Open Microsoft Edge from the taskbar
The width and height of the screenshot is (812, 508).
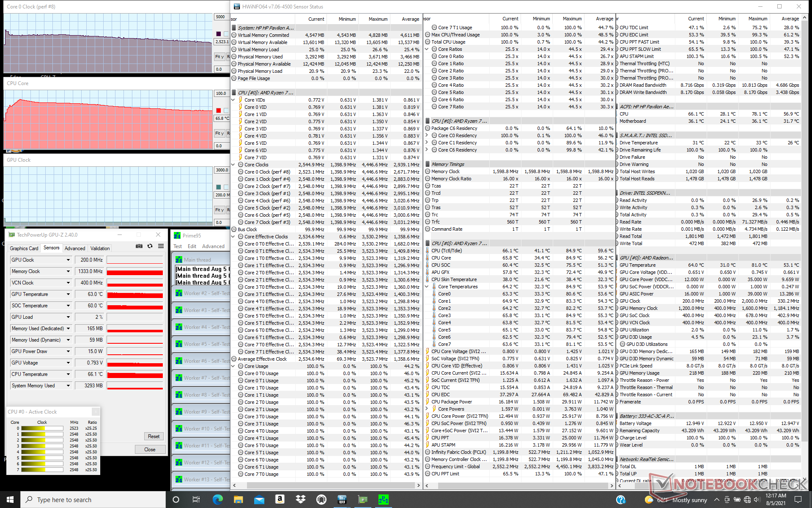[217, 500]
